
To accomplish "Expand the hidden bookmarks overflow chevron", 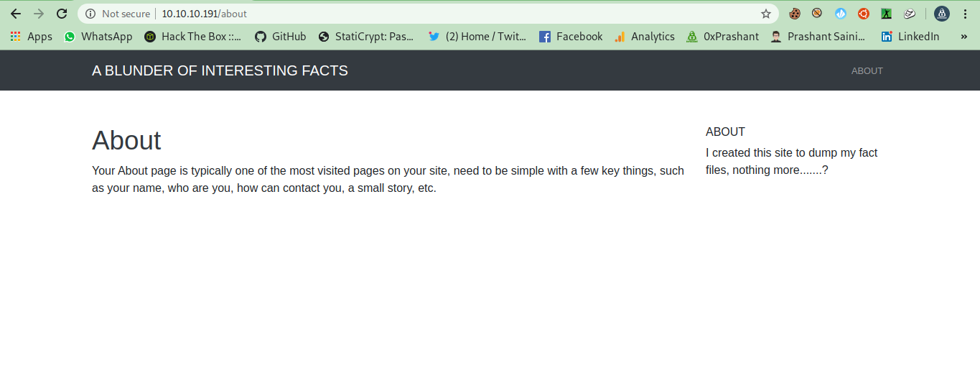I will [963, 37].
